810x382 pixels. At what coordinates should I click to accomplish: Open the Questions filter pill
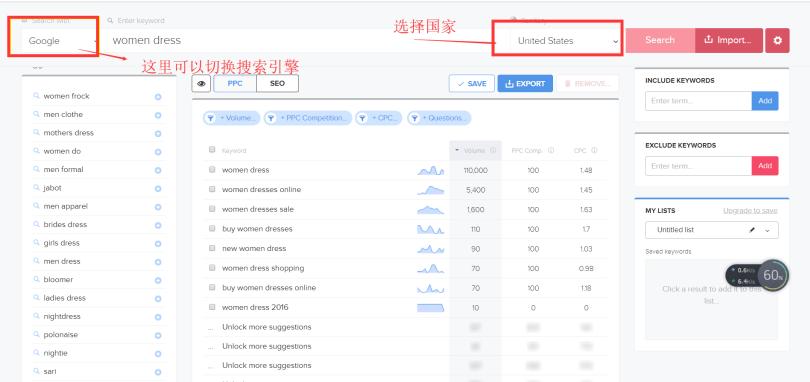pyautogui.click(x=439, y=118)
